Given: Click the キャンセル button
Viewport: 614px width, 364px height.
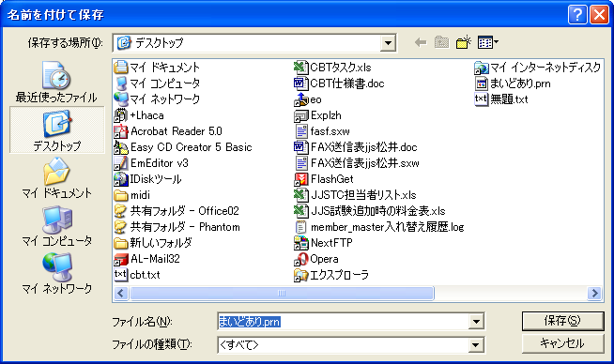Looking at the screenshot, I should click(x=562, y=343).
